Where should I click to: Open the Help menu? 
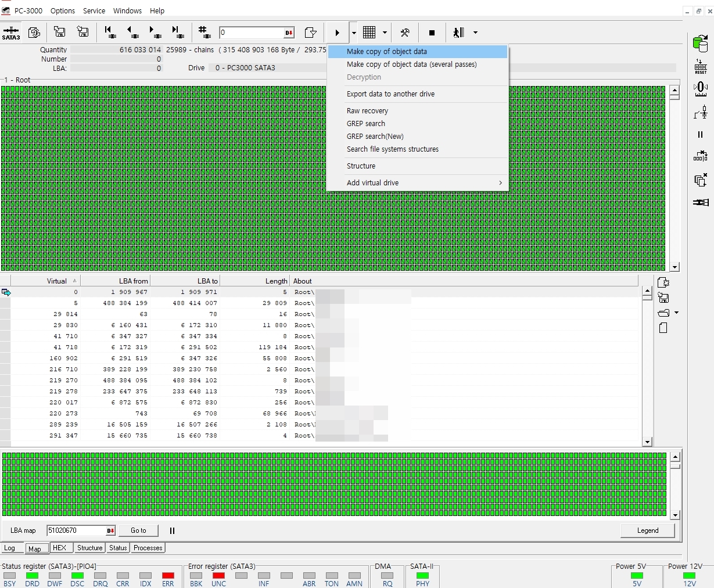click(x=157, y=10)
